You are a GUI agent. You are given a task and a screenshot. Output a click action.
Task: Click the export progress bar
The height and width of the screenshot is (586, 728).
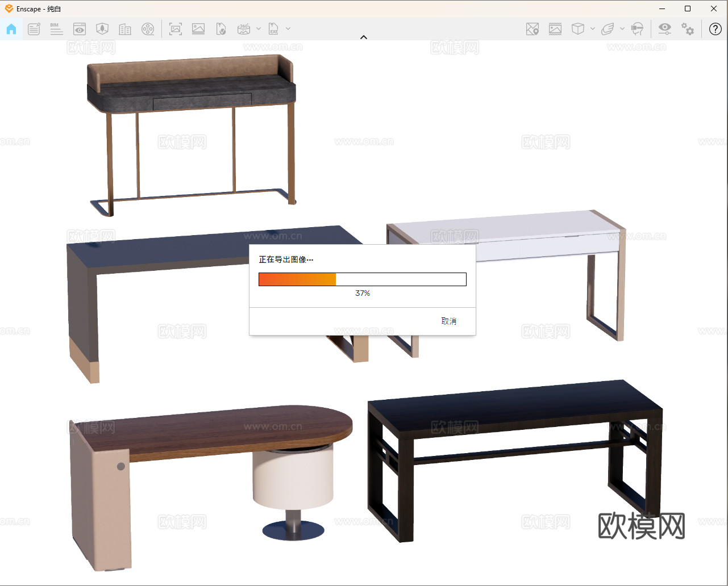click(x=363, y=279)
